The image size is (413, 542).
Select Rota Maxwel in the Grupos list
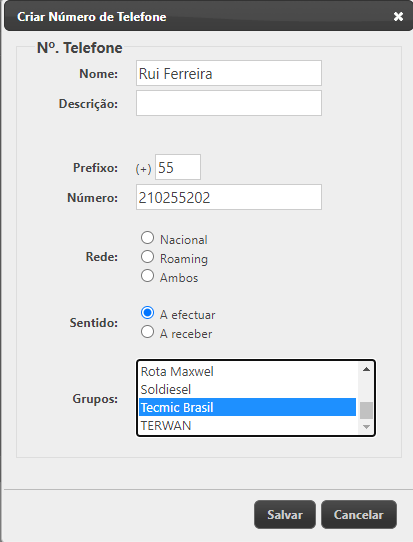pos(247,372)
